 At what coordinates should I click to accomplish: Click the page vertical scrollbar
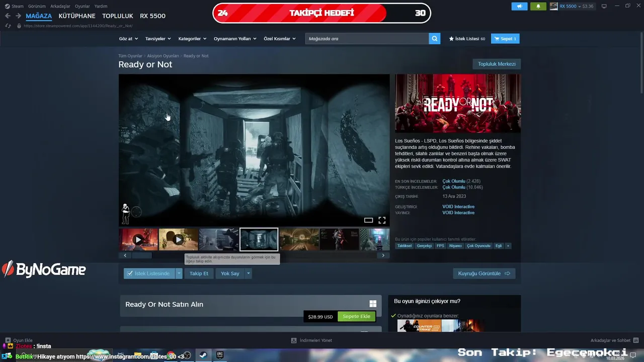coord(641,63)
